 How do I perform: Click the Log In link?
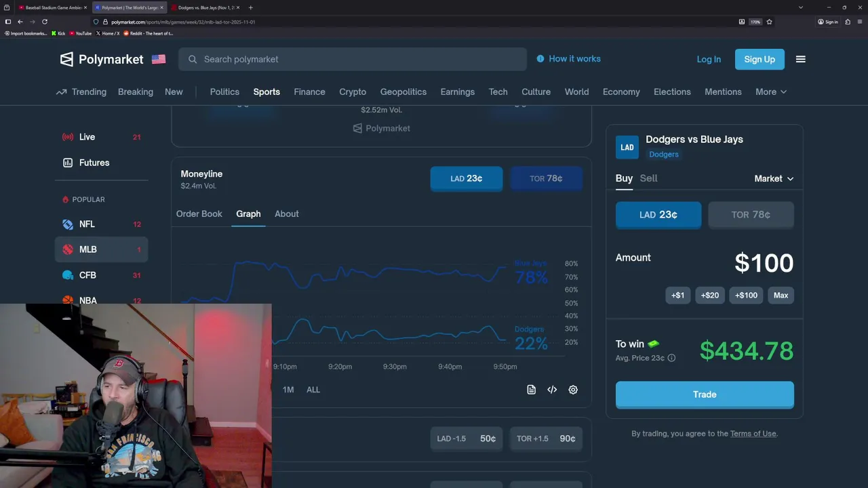(x=709, y=59)
